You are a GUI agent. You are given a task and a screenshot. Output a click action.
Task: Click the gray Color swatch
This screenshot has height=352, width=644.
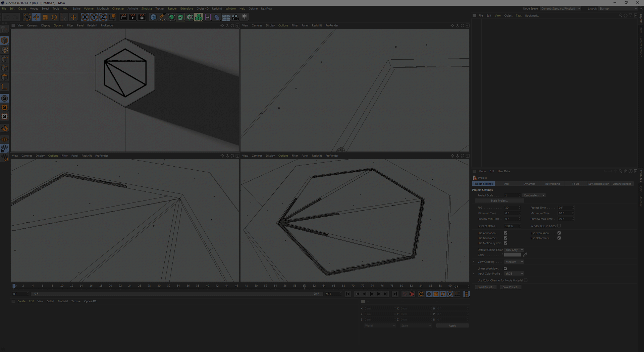point(512,255)
